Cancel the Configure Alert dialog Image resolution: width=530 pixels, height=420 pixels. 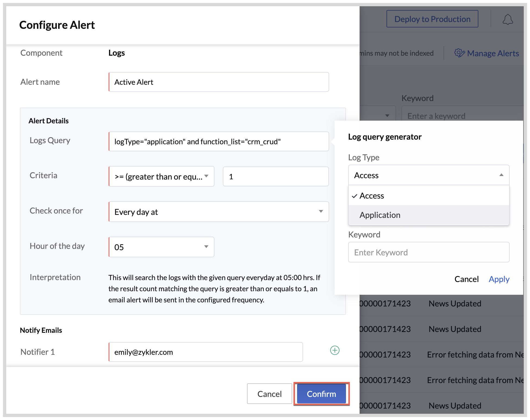tap(269, 394)
